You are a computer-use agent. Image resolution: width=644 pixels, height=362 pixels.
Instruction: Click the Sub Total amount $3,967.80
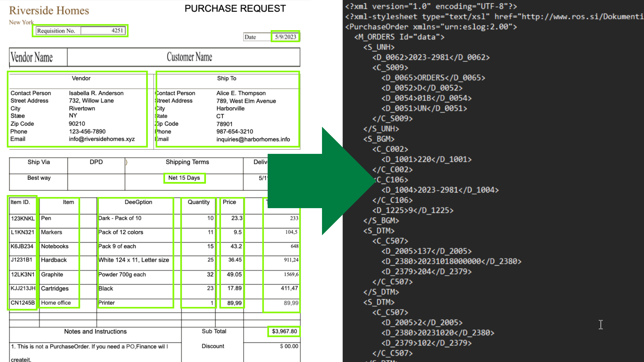click(x=284, y=331)
